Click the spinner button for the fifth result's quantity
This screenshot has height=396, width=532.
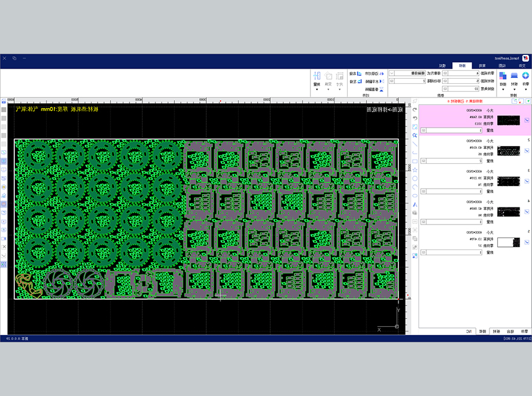coord(423,252)
